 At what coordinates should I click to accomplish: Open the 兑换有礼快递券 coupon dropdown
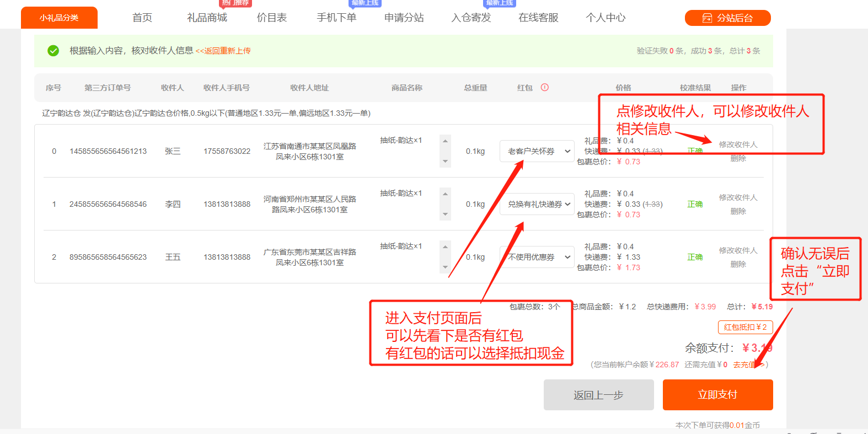click(537, 204)
